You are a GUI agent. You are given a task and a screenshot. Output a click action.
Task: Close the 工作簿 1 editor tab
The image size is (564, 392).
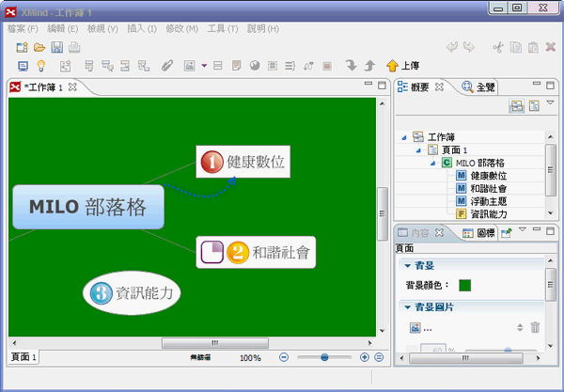tap(72, 87)
